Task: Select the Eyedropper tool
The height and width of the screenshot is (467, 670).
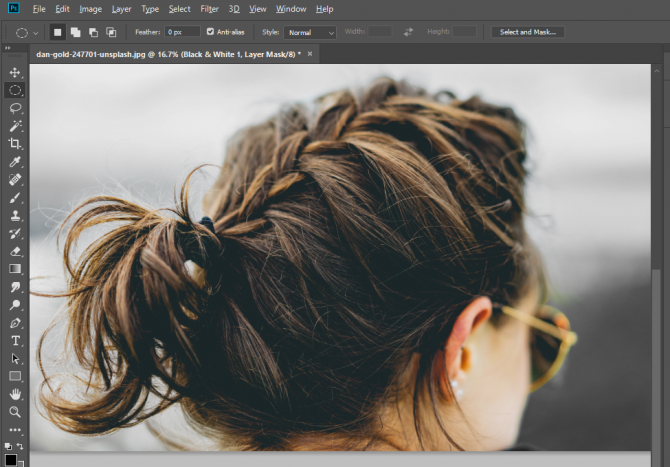Action: click(x=15, y=162)
